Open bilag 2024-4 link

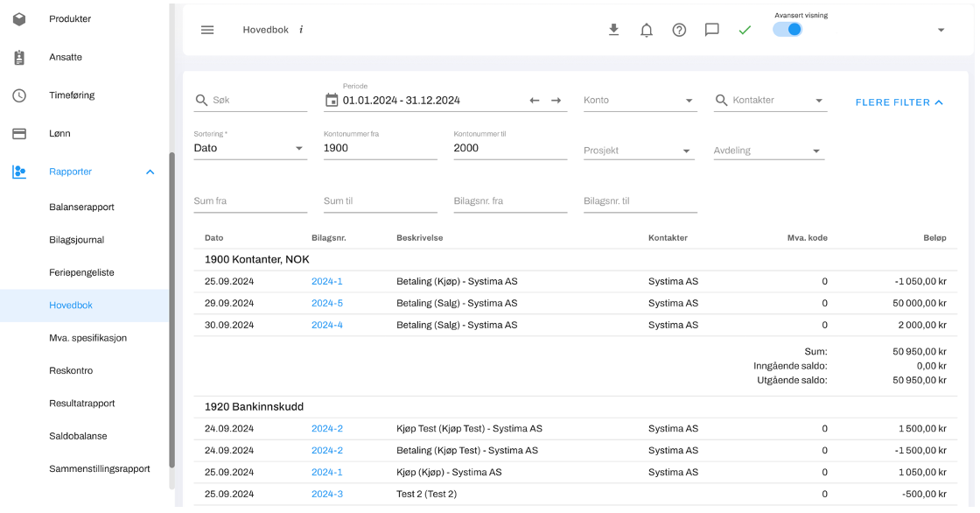327,326
